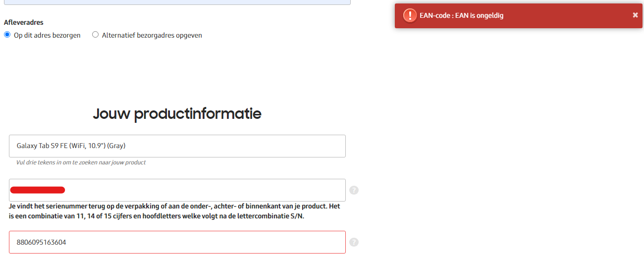Click the red redaction bar in serial field
The image size is (644, 258).
38,190
